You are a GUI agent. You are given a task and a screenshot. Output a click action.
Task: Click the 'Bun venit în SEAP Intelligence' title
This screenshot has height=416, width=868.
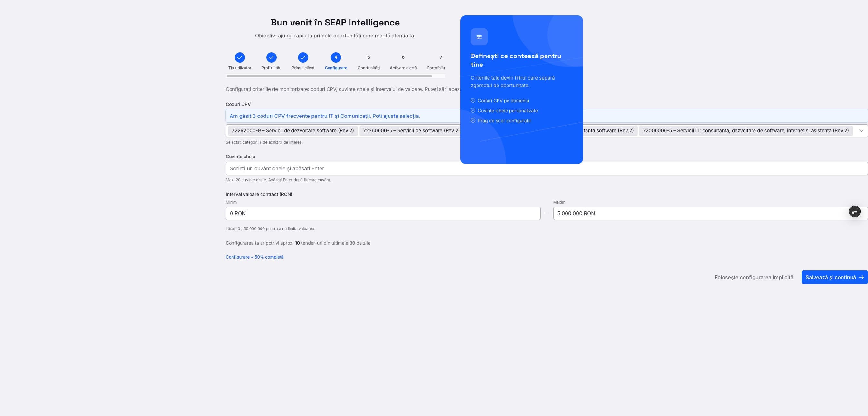tap(335, 22)
